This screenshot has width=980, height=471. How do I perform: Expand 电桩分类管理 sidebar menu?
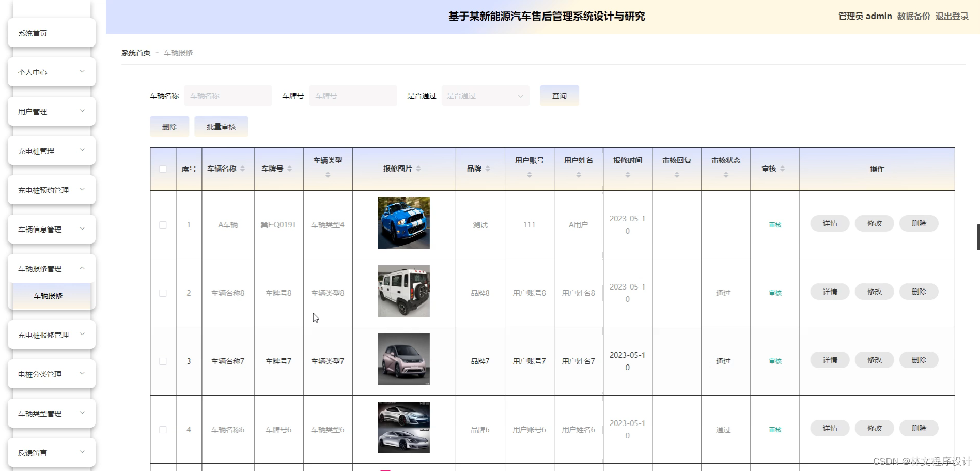tap(52, 374)
